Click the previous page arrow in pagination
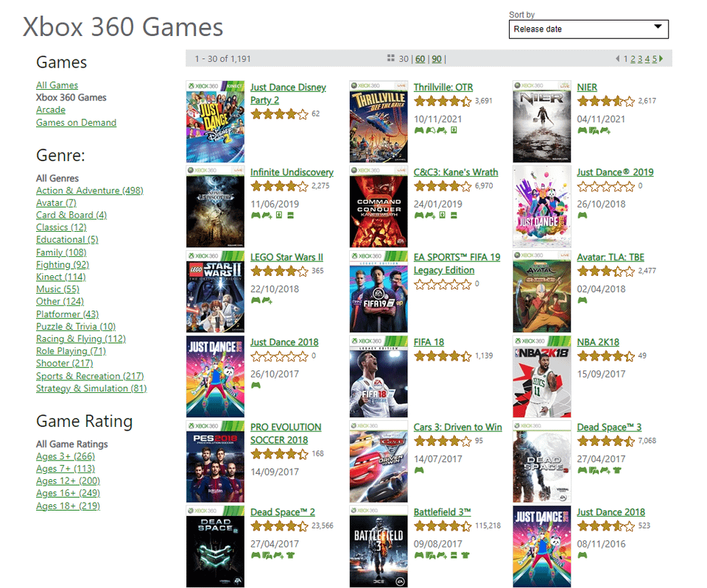The width and height of the screenshot is (707, 588). point(618,59)
